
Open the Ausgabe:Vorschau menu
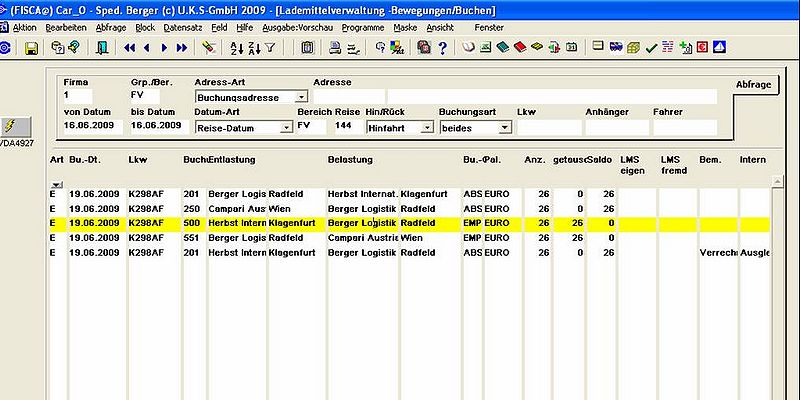[x=298, y=28]
